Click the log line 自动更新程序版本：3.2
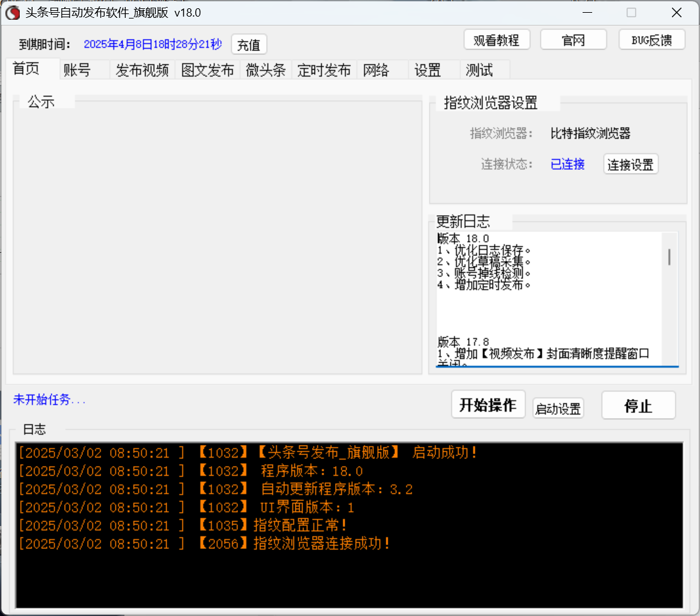700x616 pixels. [x=216, y=489]
